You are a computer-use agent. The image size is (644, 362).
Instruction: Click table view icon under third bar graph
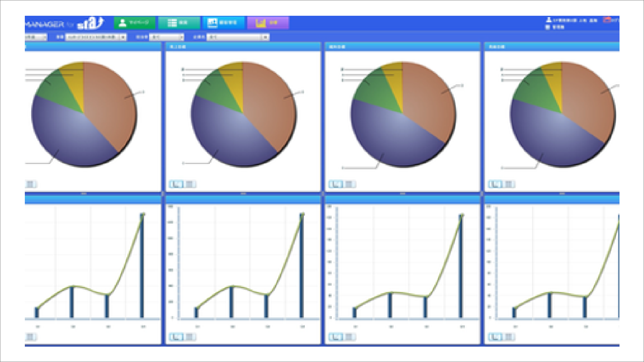(x=349, y=337)
